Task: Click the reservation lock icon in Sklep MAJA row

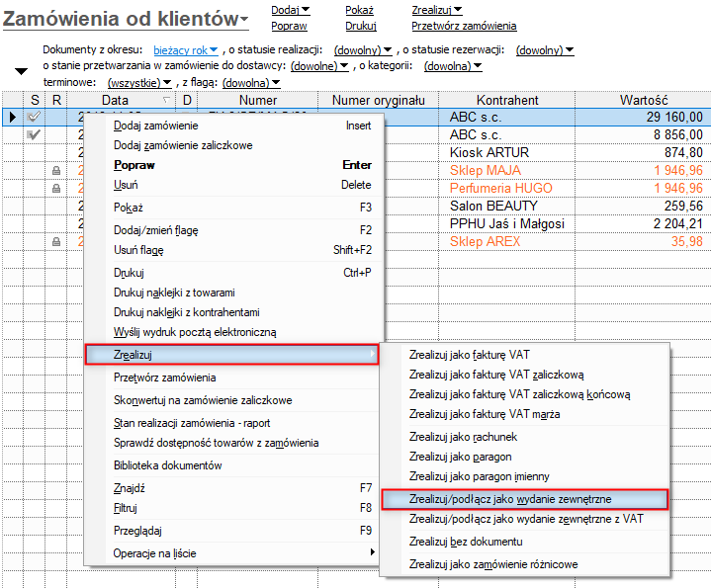Action: point(56,170)
